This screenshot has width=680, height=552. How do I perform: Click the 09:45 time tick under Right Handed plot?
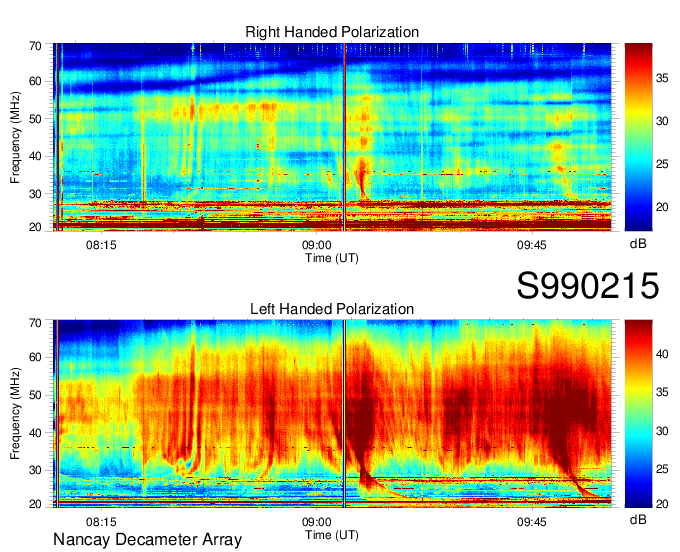pyautogui.click(x=532, y=245)
